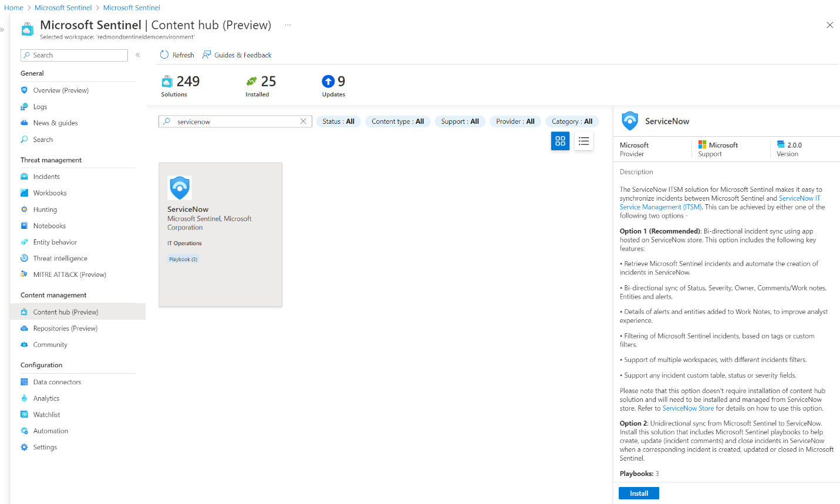Click in the sidebar Search field

(x=74, y=55)
